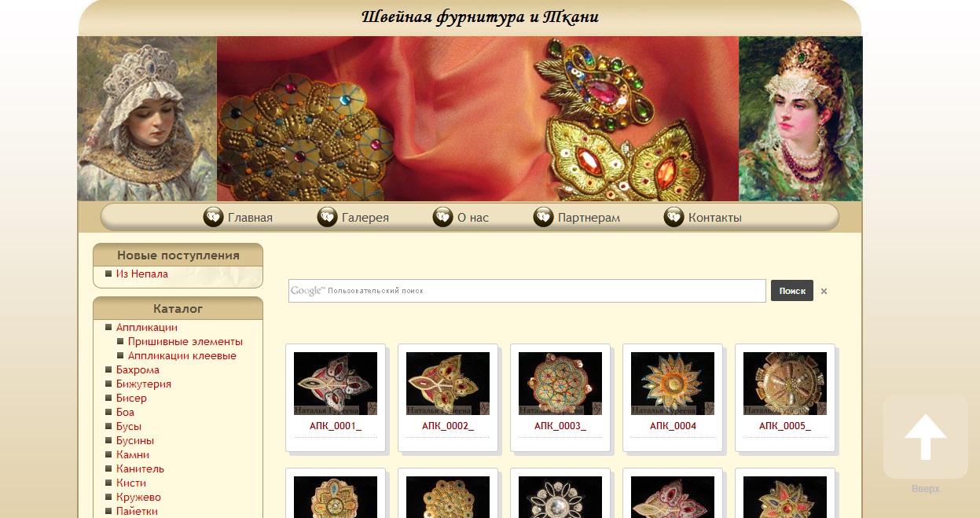The image size is (980, 518).
Task: Click the heart icon beside Галерея
Action: coord(327,217)
